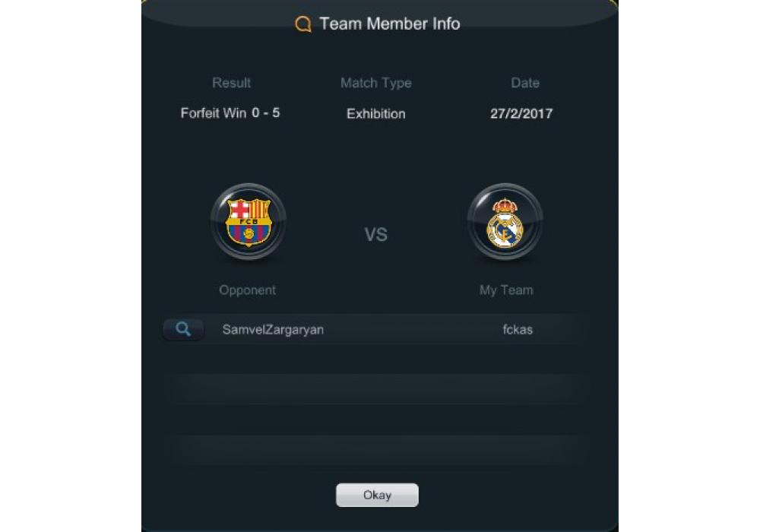The image size is (760, 532).
Task: Click the orange speech bubble title icon
Action: tap(303, 24)
